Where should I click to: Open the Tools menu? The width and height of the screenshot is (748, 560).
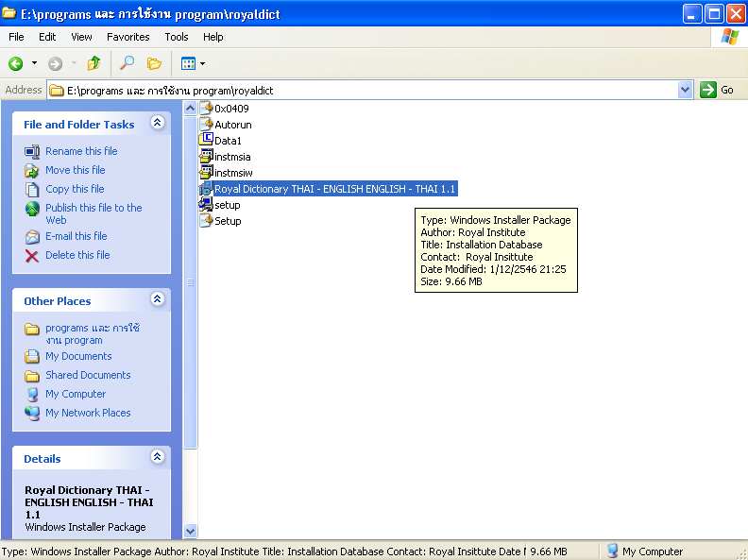click(x=177, y=37)
